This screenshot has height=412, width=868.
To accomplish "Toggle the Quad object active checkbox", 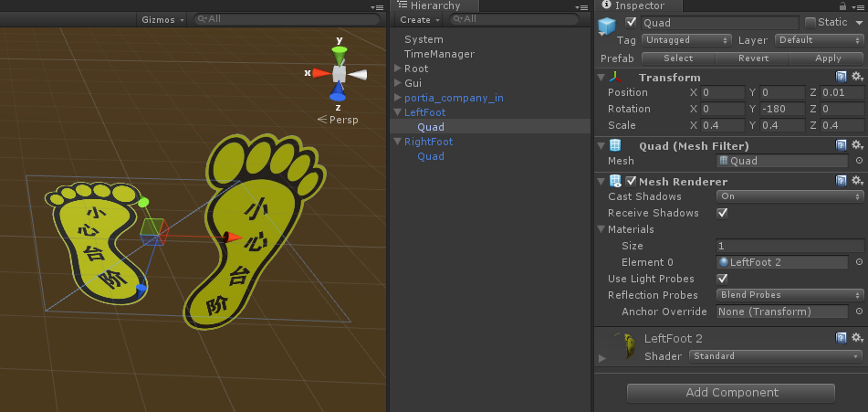I will (630, 23).
